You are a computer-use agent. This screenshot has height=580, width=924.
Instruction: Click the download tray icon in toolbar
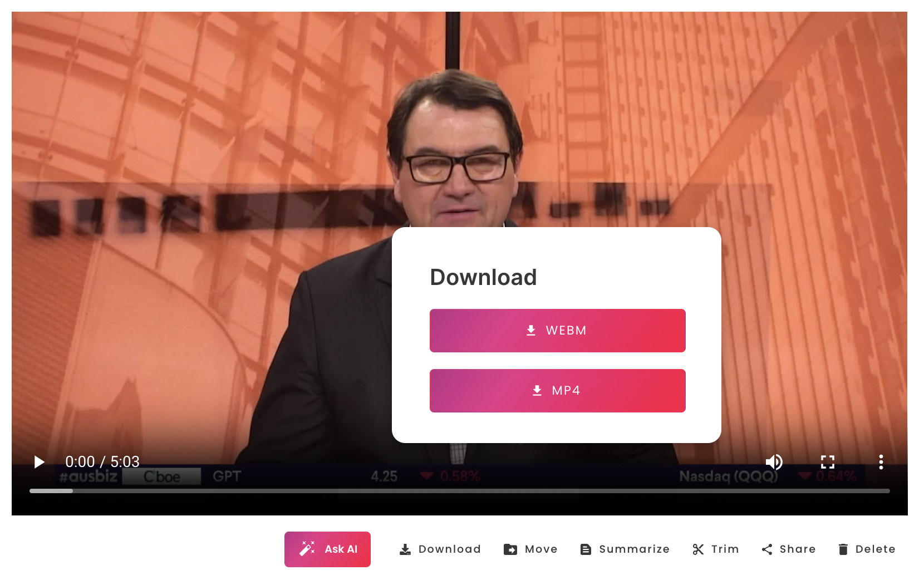pos(405,549)
